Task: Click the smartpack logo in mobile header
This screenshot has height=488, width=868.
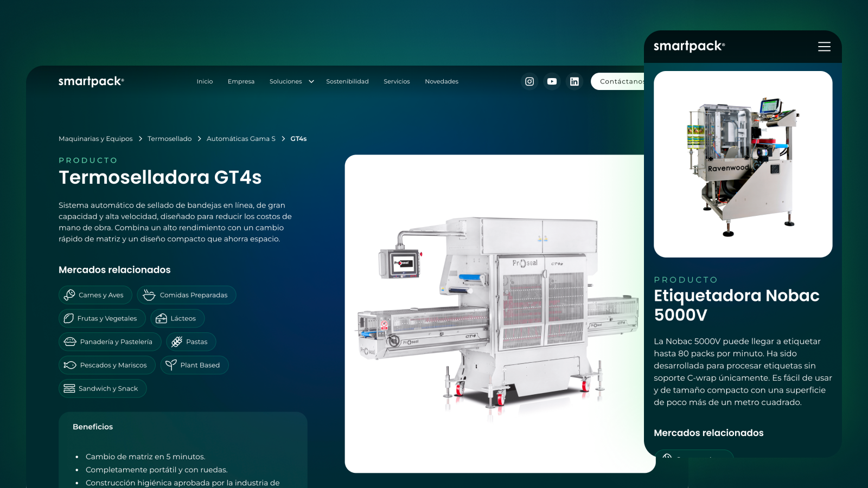Action: click(689, 47)
